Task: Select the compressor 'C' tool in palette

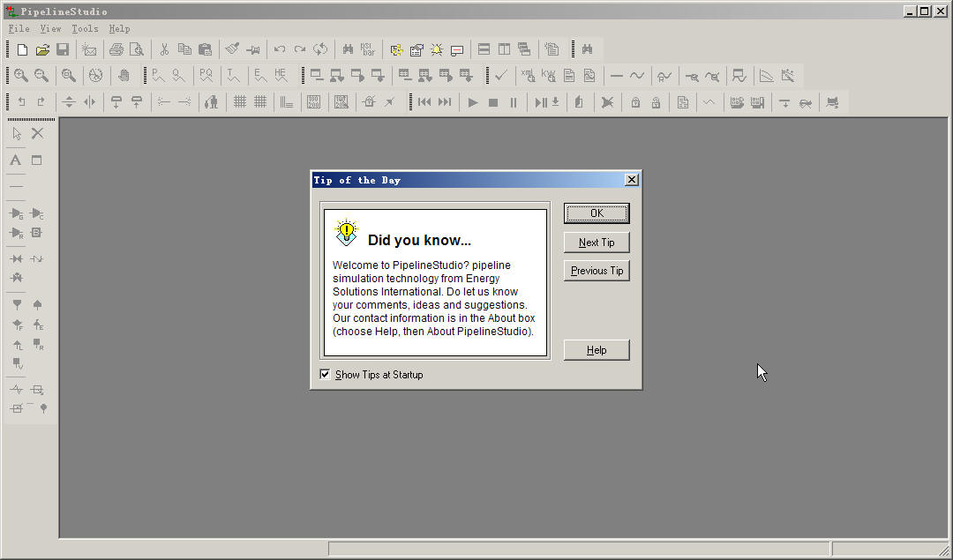Action: tap(37, 213)
